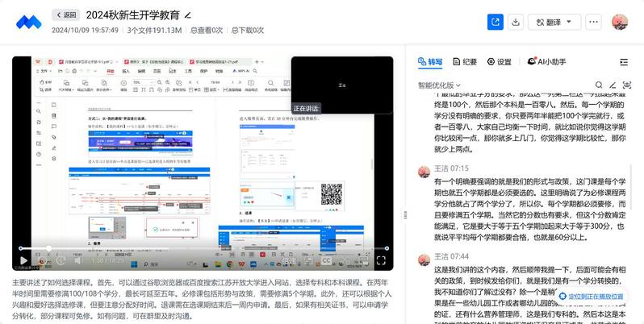
Task: Play the video with the play button
Action: coord(24,260)
